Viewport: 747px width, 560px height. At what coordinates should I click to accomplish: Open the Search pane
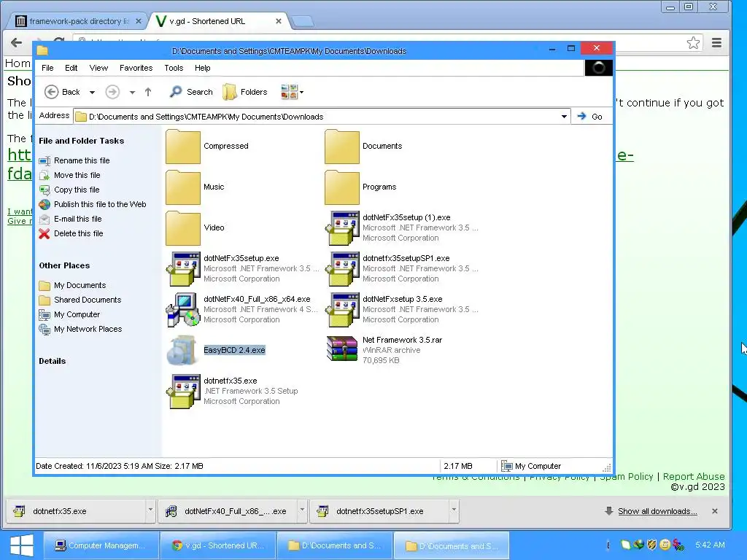click(191, 92)
